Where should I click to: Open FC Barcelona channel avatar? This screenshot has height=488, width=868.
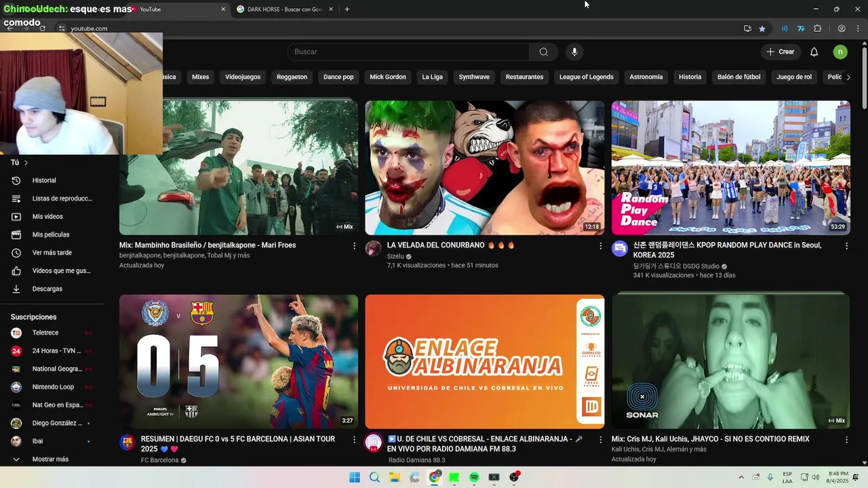(127, 443)
